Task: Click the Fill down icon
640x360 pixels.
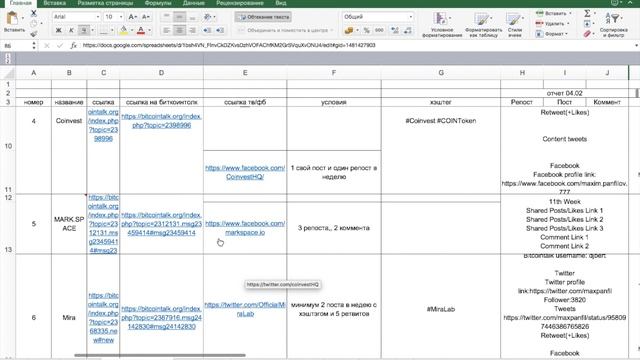Action: coord(587,24)
